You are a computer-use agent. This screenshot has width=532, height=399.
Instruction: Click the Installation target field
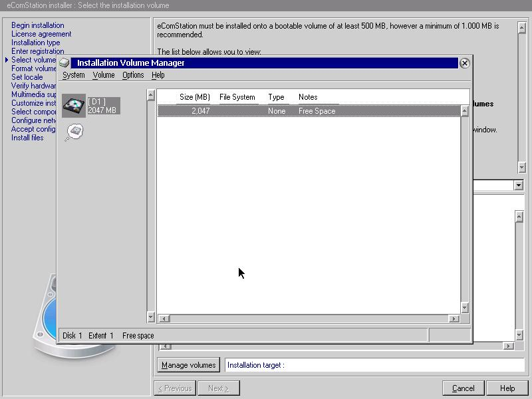pos(374,365)
